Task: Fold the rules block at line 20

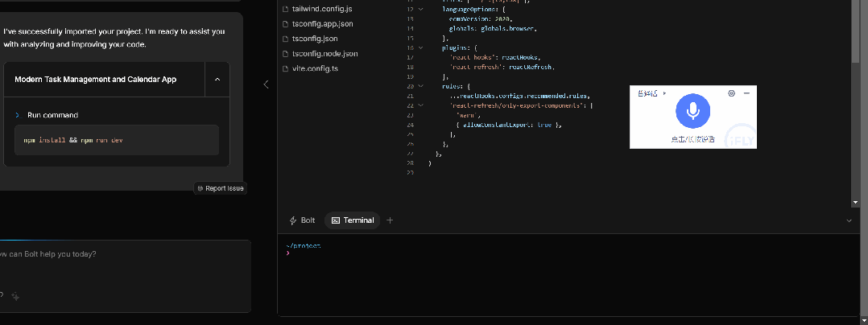Action: click(x=420, y=86)
